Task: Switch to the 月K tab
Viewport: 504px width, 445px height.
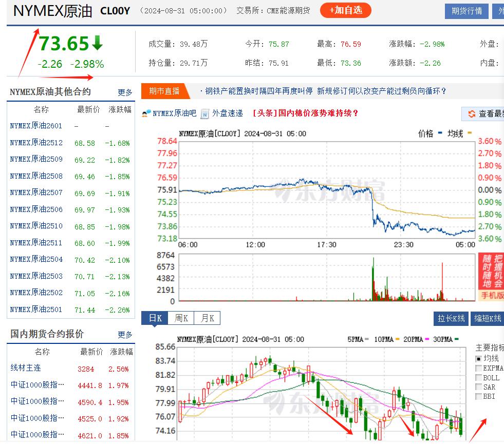Action: 207,318
